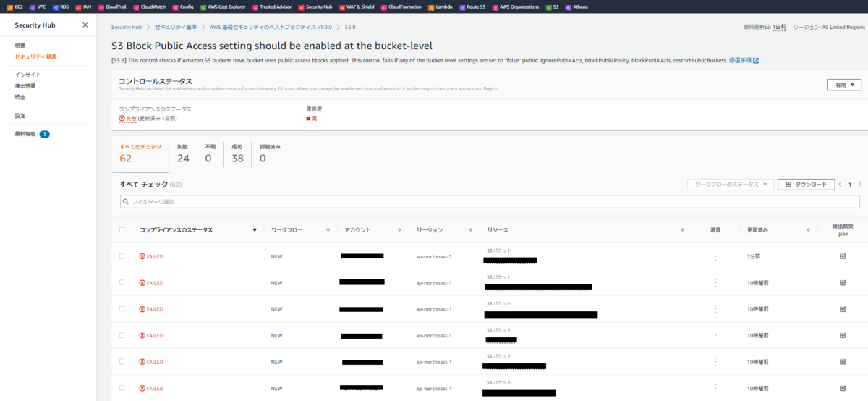
Task: Open VPC service shortcut
Action: pos(38,7)
